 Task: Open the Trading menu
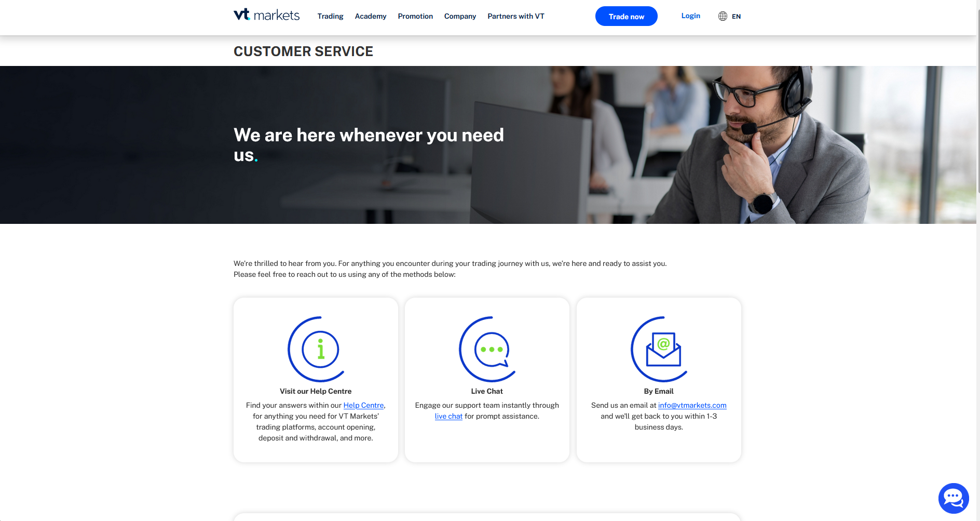pyautogui.click(x=330, y=16)
